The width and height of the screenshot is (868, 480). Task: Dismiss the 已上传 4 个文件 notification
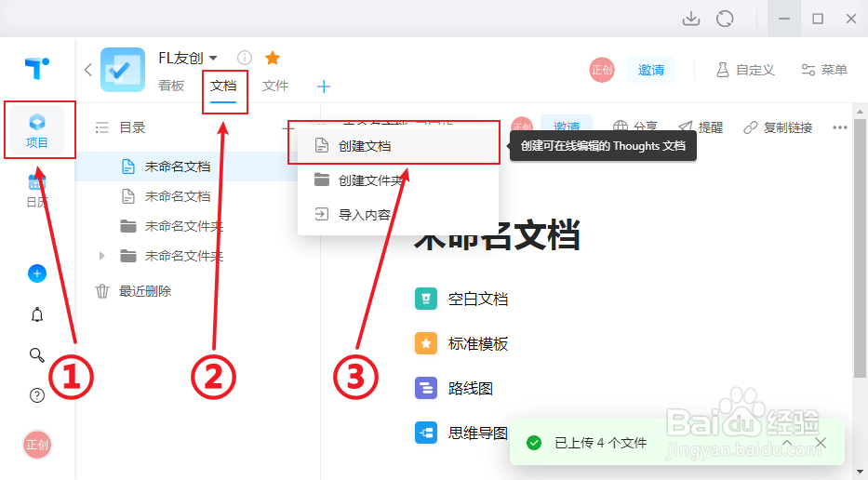coord(821,443)
